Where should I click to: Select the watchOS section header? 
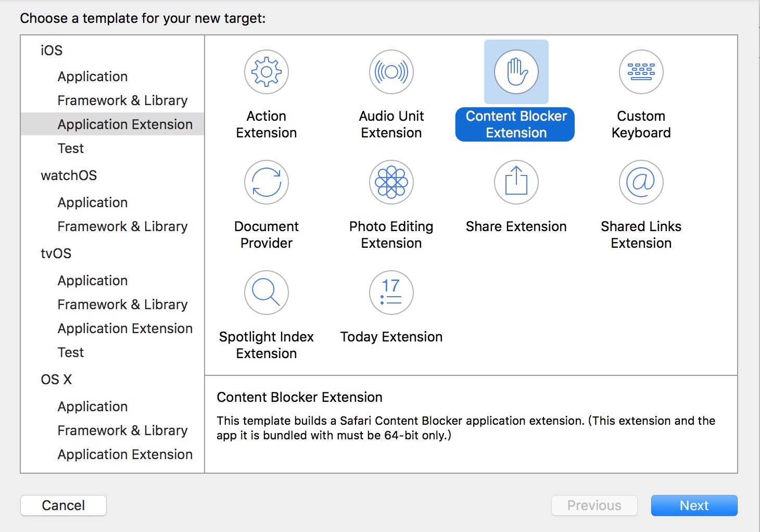point(69,175)
